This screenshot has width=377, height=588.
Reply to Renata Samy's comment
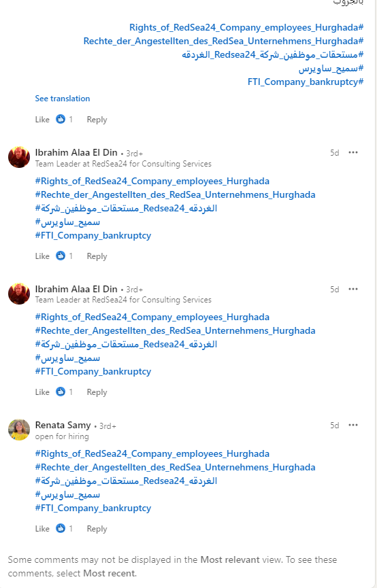pyautogui.click(x=97, y=529)
